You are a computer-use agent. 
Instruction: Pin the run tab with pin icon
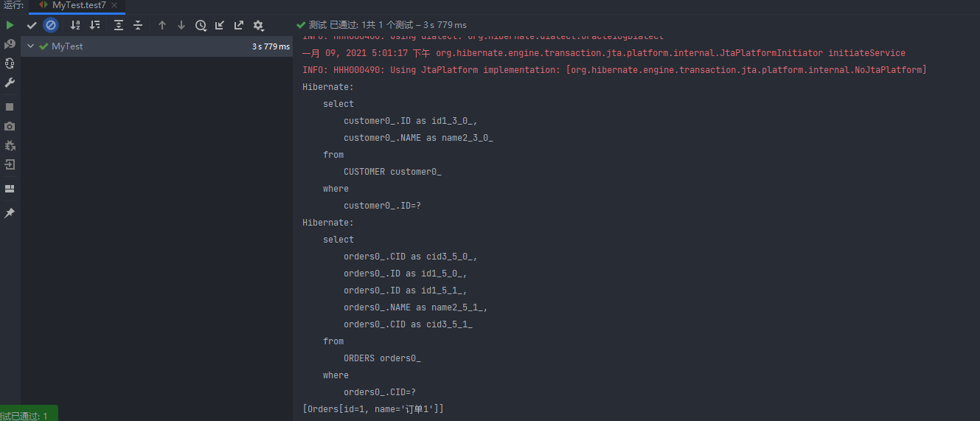10,213
